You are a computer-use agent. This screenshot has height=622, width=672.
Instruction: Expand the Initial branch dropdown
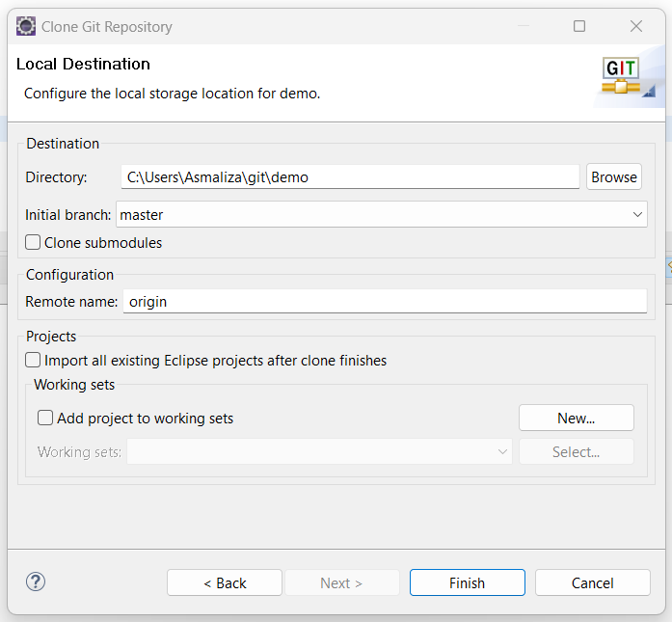click(x=637, y=215)
